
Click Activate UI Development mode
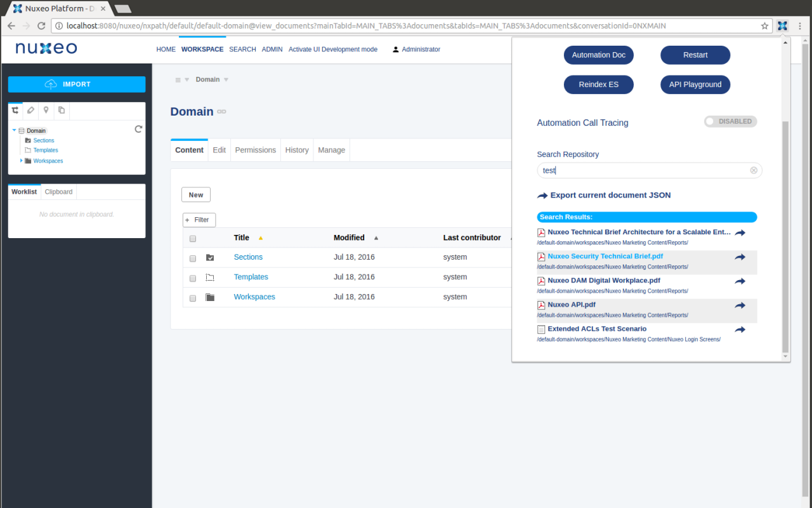click(333, 50)
